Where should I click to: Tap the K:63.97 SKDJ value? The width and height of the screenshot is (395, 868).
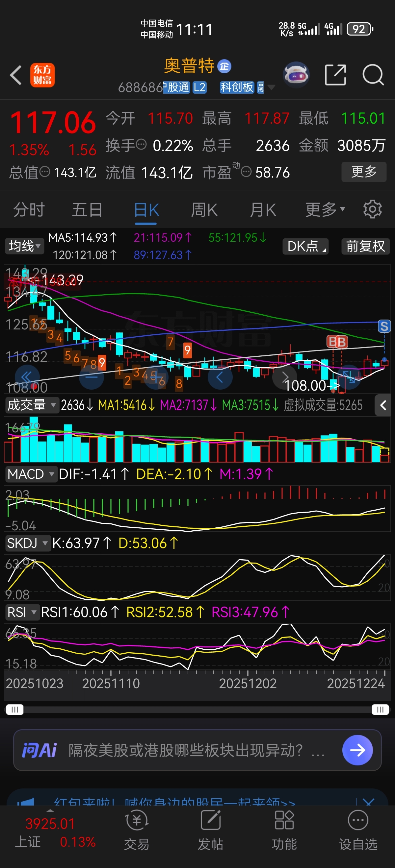coord(81,543)
